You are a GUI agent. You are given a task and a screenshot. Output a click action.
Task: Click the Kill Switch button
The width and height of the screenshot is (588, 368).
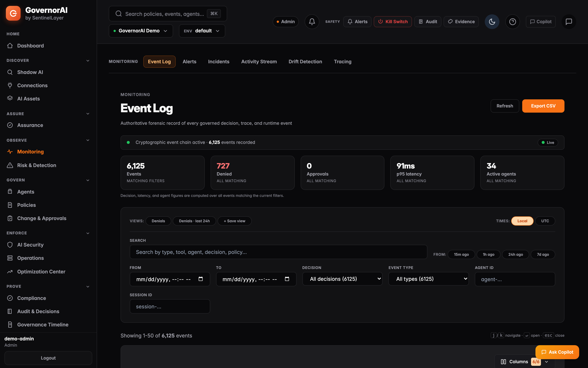393,22
